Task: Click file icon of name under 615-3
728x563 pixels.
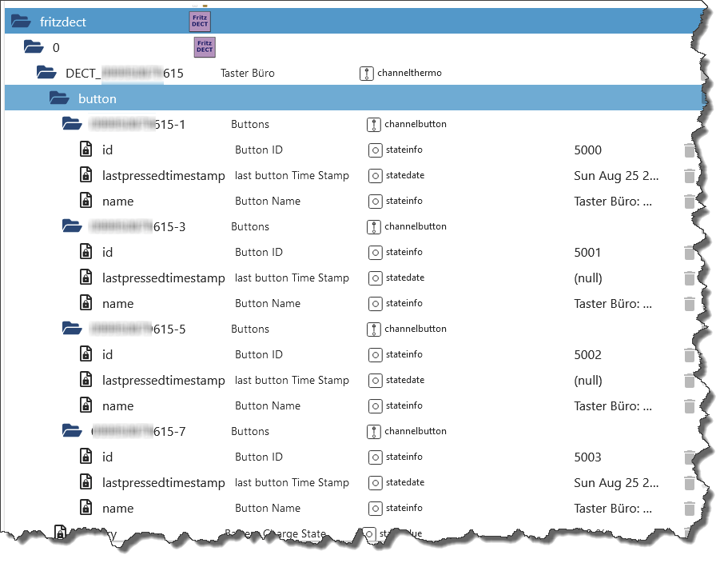Action: click(86, 303)
